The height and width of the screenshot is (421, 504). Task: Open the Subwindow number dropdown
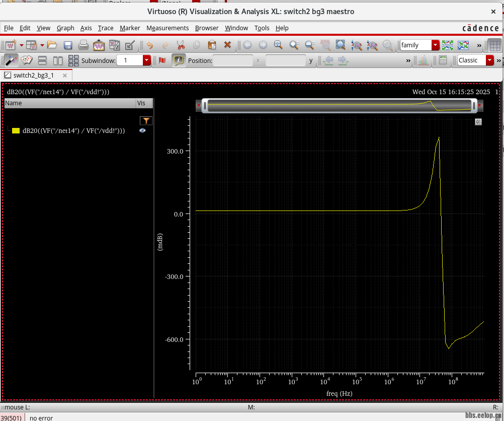tap(146, 60)
